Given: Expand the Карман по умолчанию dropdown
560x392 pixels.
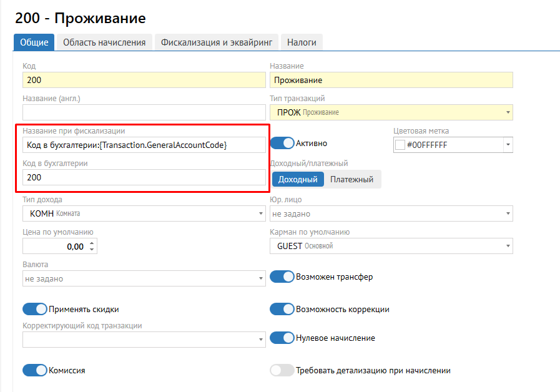Looking at the screenshot, I should click(x=391, y=246).
